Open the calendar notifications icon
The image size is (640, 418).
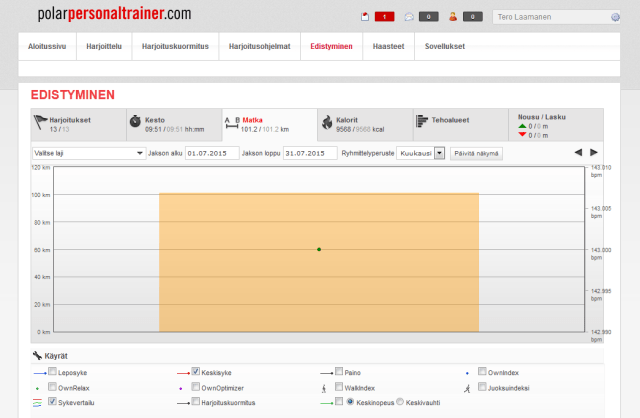(x=366, y=16)
